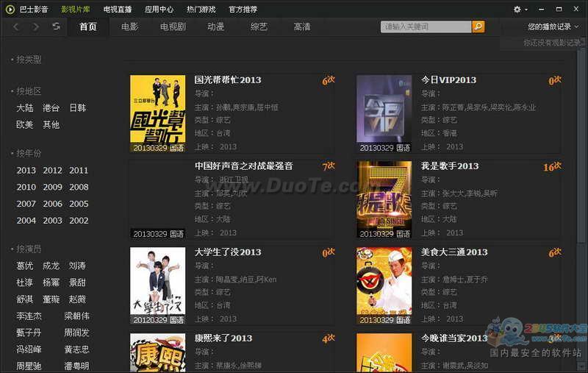Viewport: 588px width, 373px height.
Task: Expand the settings gear dropdown arrow
Action: (x=526, y=10)
